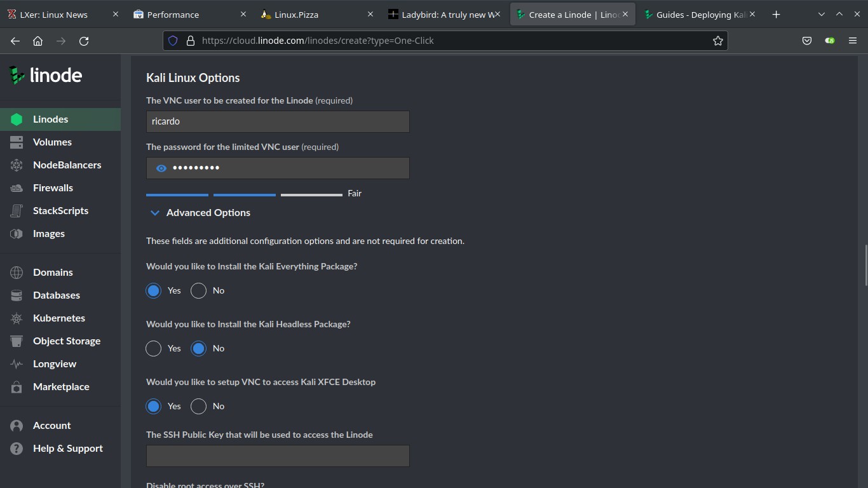Click the NodeBalancers sidebar icon
The image size is (868, 488).
pyautogui.click(x=17, y=165)
